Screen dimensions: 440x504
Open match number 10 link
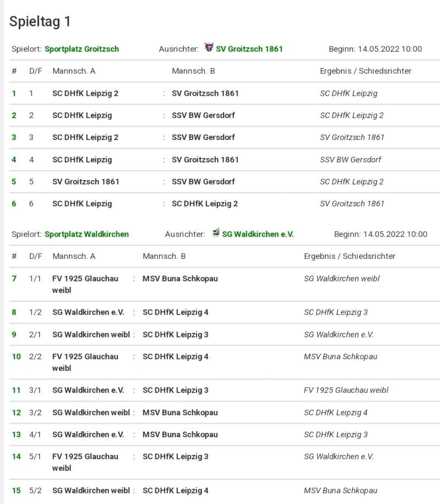click(17, 357)
